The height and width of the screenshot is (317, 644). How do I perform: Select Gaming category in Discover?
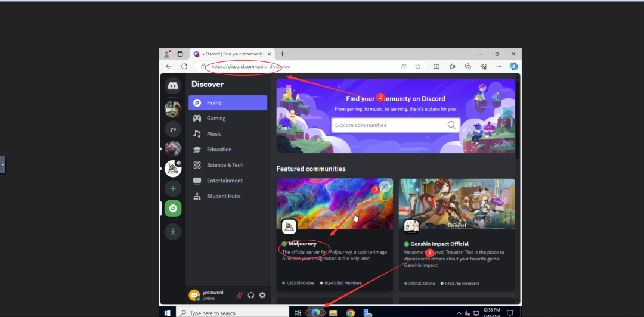(228, 118)
